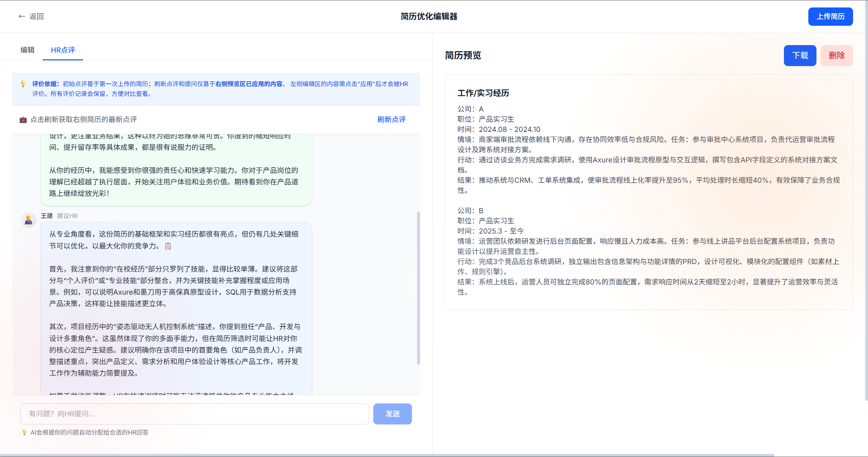Click the 公司：A line
Viewport: 868px width, 457px height.
coord(471,109)
